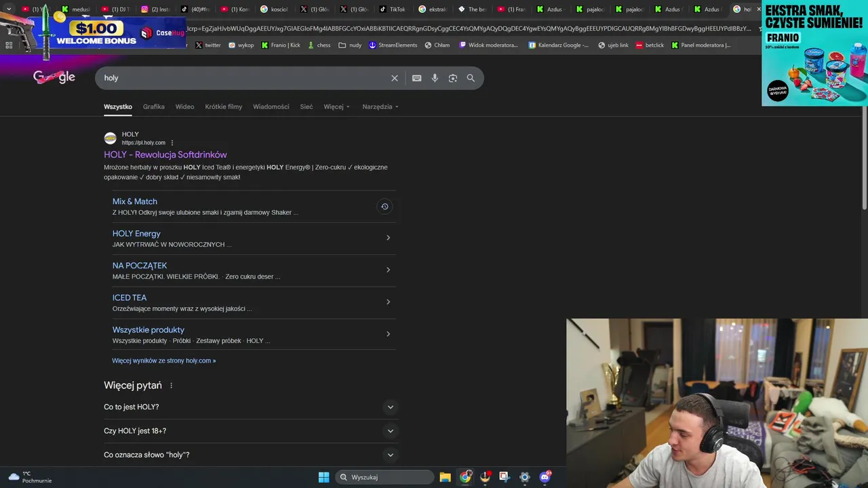Switch to the medusi browser tab
The height and width of the screenshot is (488, 868).
coord(76,9)
